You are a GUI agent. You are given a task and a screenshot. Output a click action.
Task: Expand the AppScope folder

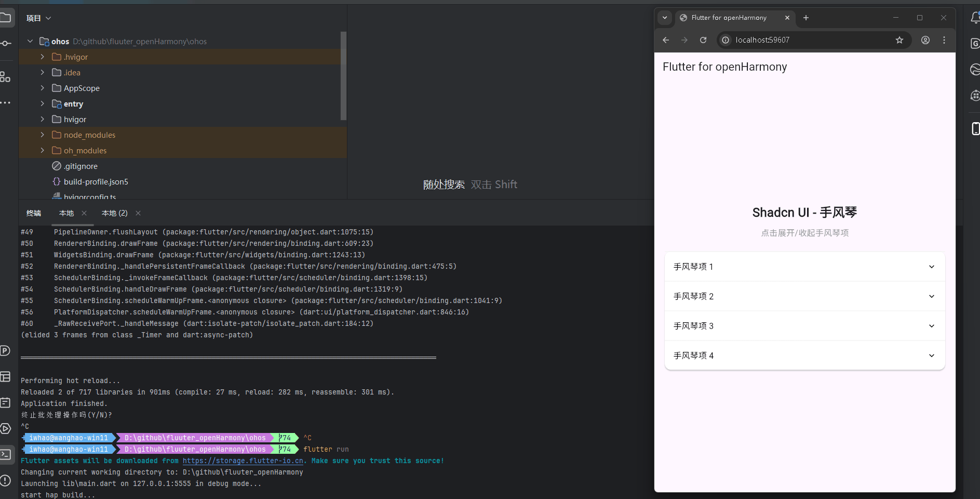pyautogui.click(x=43, y=88)
